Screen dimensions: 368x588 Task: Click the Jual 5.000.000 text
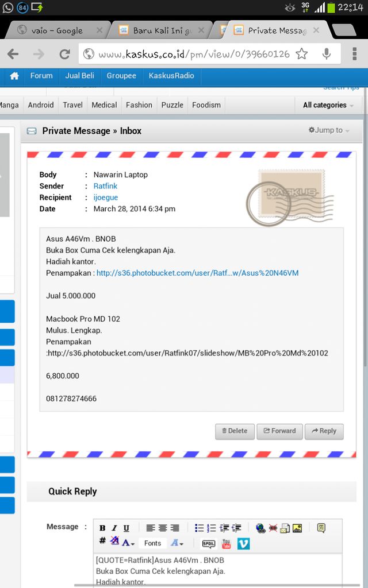pos(71,296)
